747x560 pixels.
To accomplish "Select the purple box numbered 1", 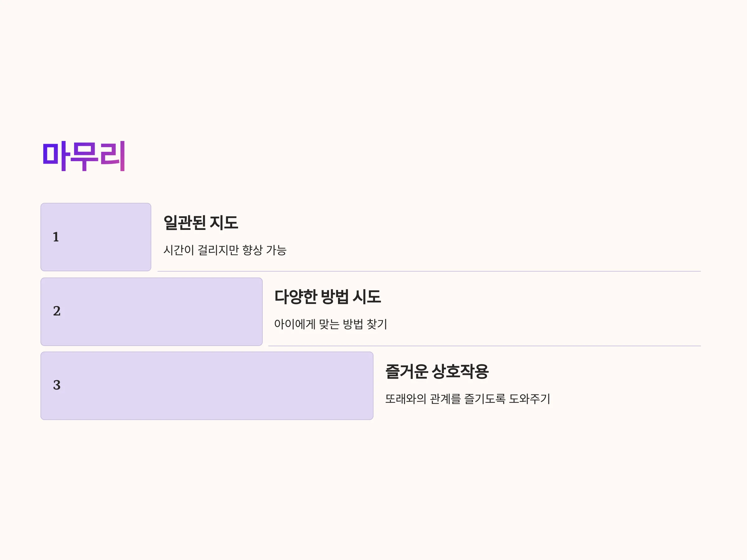I will coord(96,237).
